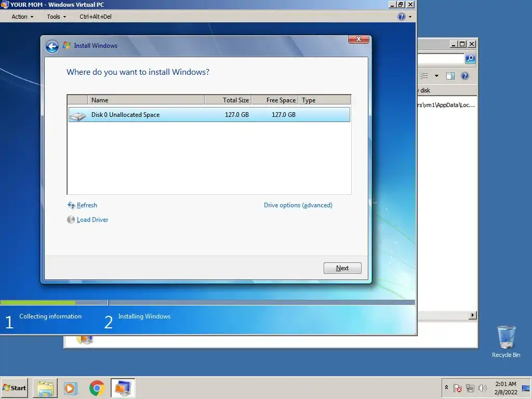Click the hard drive icon for Disk 0
Image resolution: width=532 pixels, height=399 pixels.
click(x=78, y=116)
